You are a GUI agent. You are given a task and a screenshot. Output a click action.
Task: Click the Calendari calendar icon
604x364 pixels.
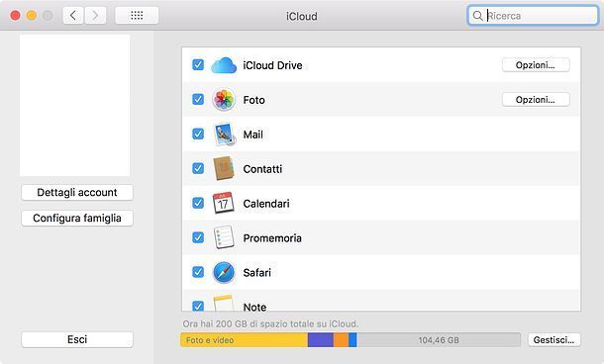click(x=224, y=203)
